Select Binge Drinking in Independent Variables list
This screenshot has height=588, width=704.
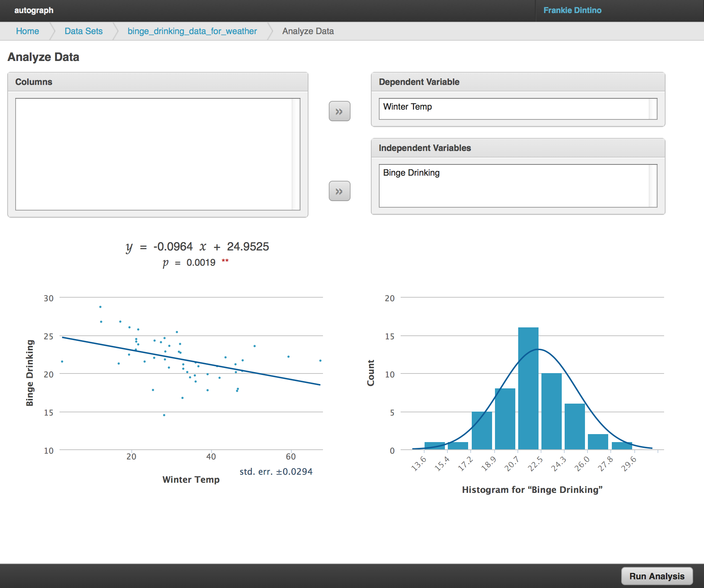[411, 173]
